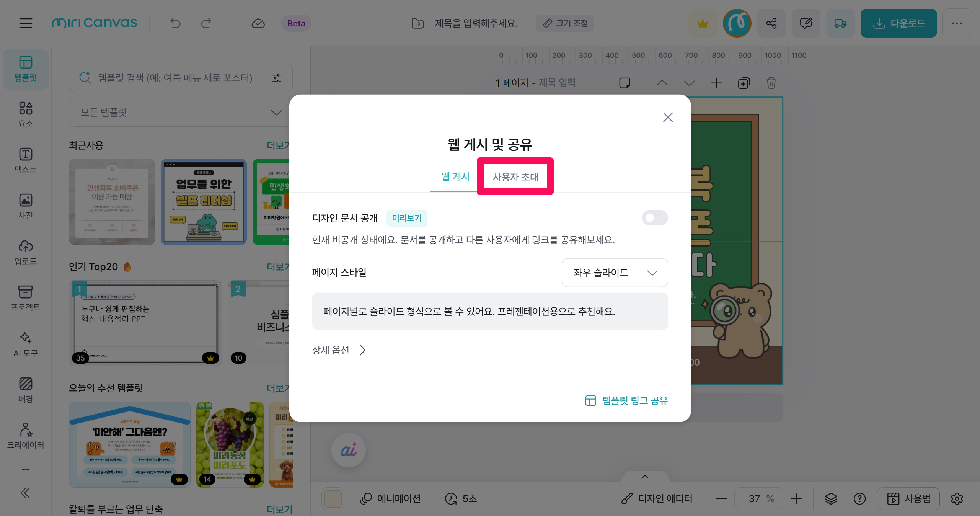Screen dimensions: 980x516
Task: Duplicate the current page
Action: tap(744, 83)
